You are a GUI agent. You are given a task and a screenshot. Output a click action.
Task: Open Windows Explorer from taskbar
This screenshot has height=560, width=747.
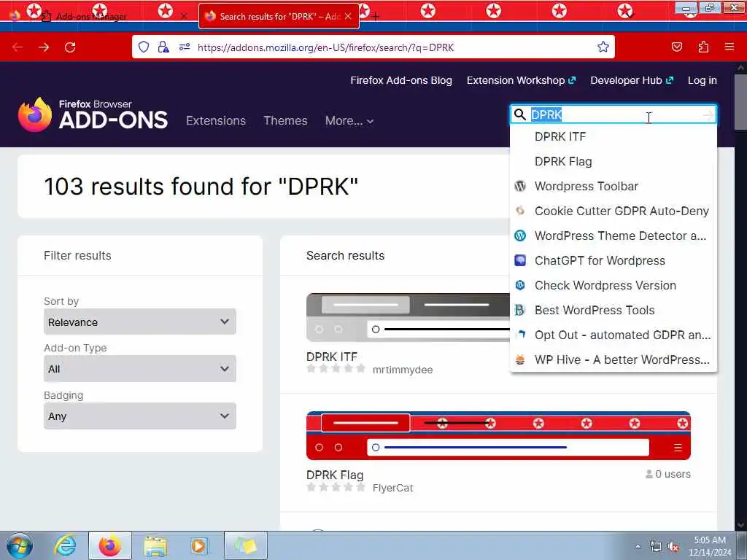(155, 545)
